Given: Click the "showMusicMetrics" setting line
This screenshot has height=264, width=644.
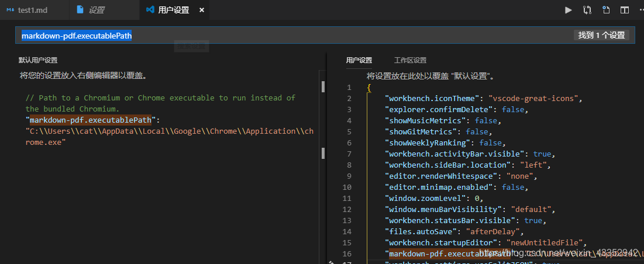Looking at the screenshot, I should (x=443, y=120).
